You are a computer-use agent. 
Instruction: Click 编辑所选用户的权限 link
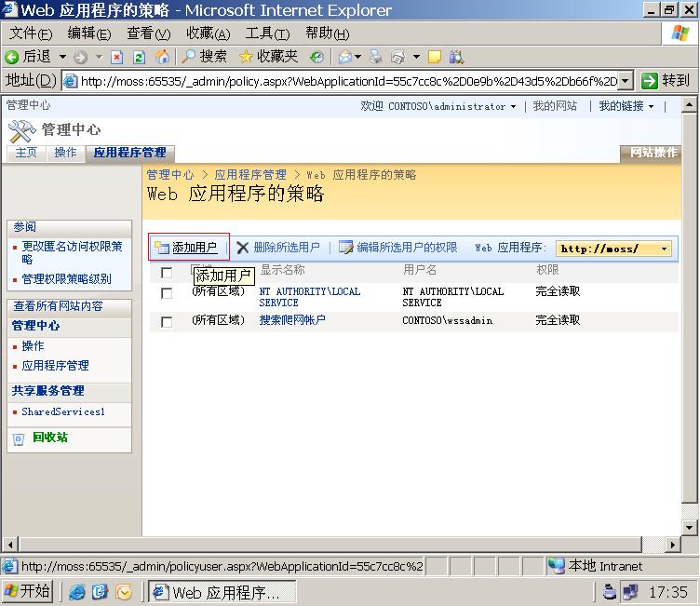coord(407,248)
